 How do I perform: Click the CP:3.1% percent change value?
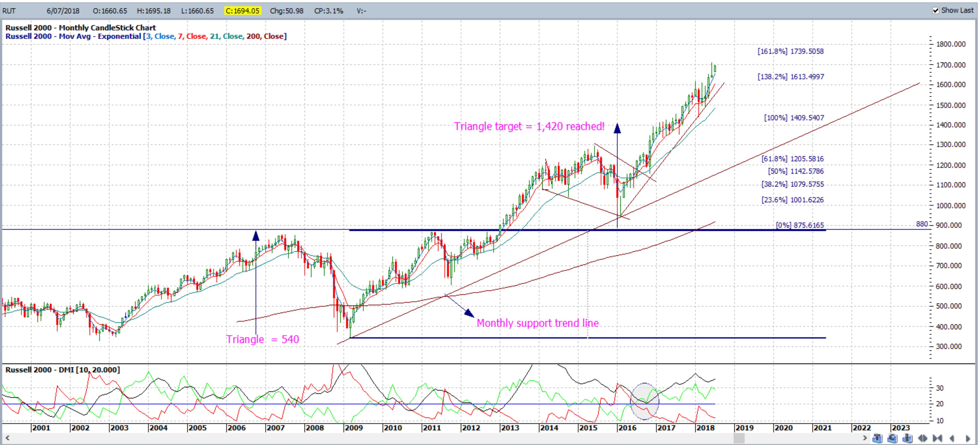(328, 11)
